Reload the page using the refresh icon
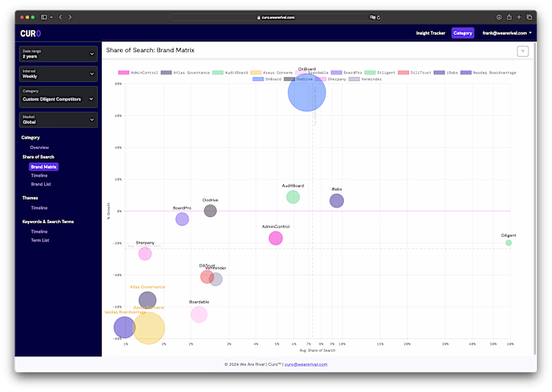The width and height of the screenshot is (552, 392). click(x=379, y=17)
